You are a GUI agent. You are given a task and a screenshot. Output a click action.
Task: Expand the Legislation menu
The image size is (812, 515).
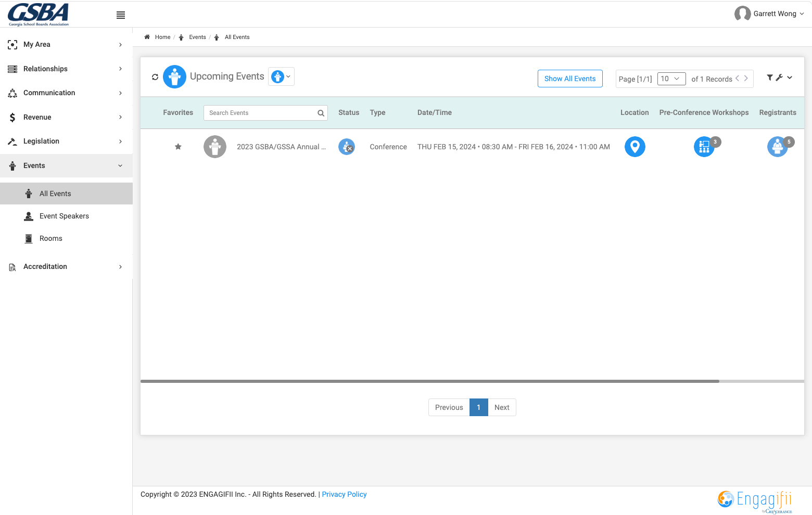[x=66, y=141]
